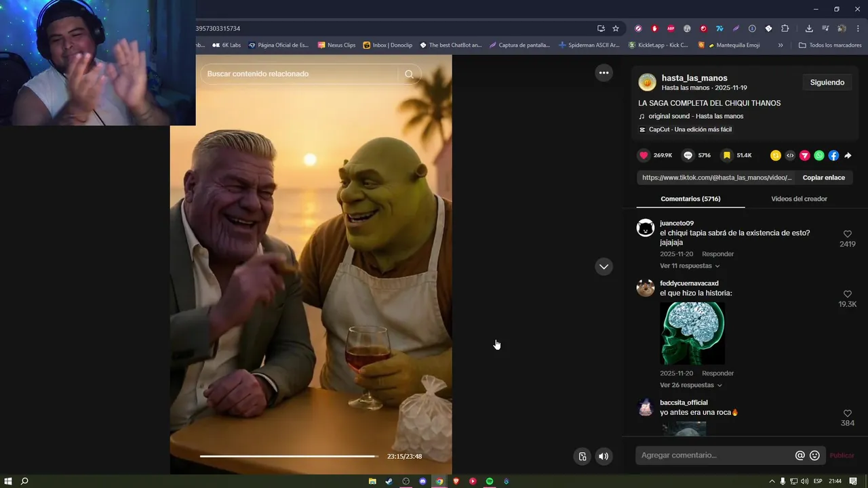Click the Copiar enlace button
The width and height of the screenshot is (868, 488).
tap(823, 178)
